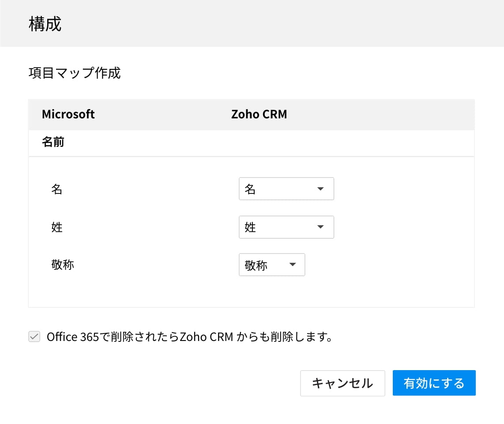Viewport: 504px width, 424px height.
Task: Click the Microsoft field label 名
Action: pos(56,189)
